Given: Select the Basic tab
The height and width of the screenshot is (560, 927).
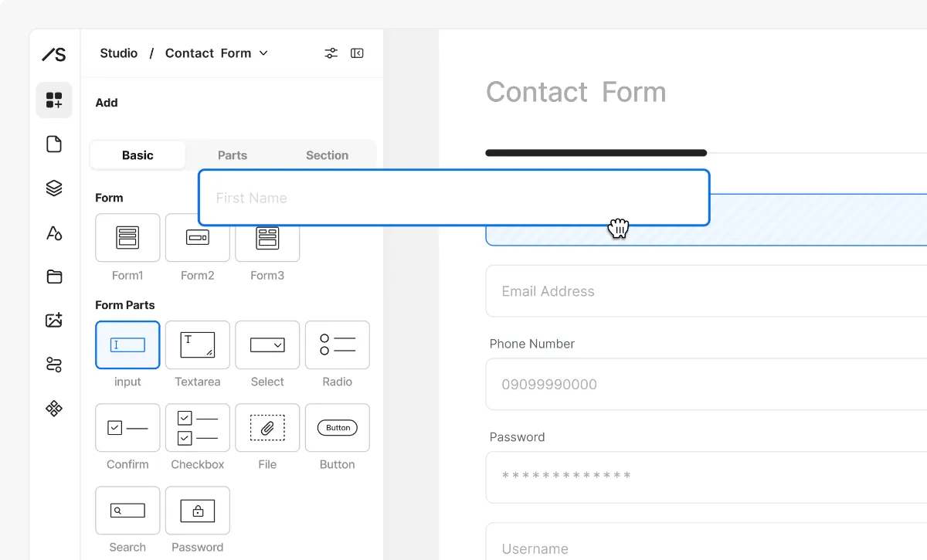Looking at the screenshot, I should tap(138, 155).
